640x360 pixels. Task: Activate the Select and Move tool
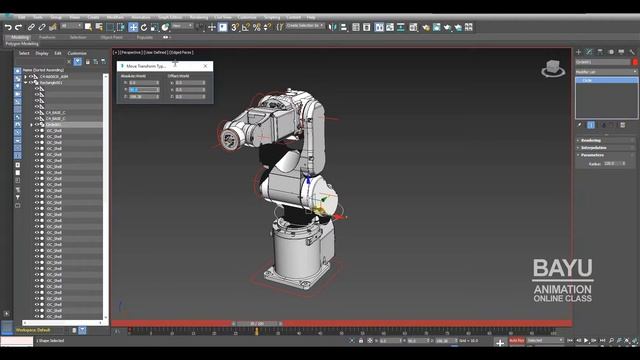click(x=133, y=27)
